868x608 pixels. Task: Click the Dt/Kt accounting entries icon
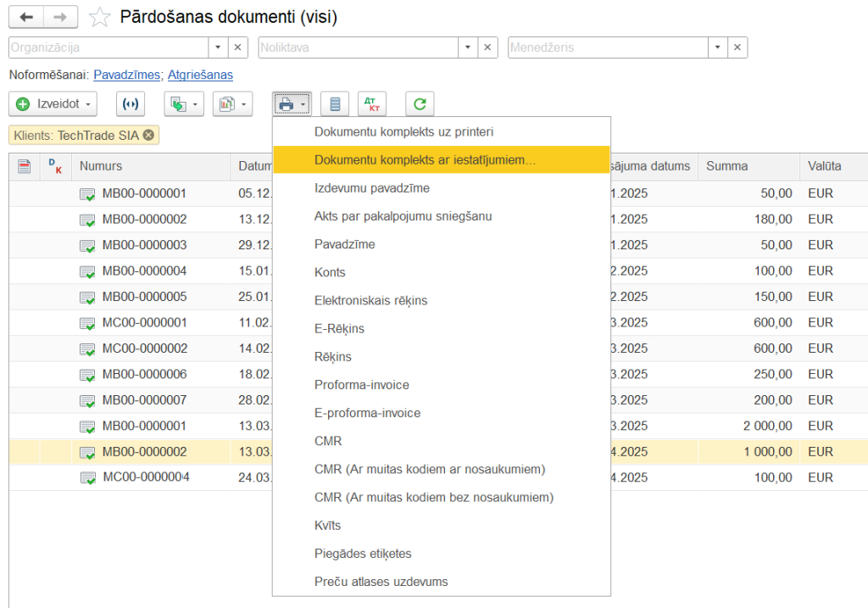click(x=371, y=103)
